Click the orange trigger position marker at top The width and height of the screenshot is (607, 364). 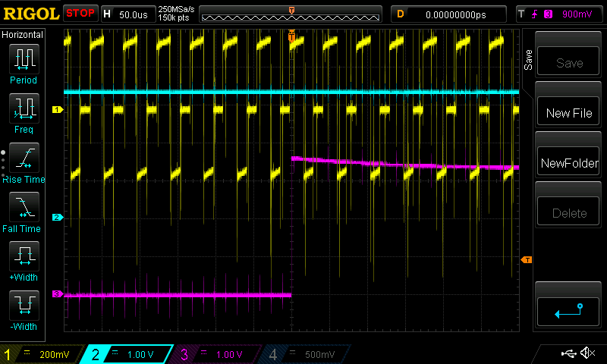(x=291, y=36)
